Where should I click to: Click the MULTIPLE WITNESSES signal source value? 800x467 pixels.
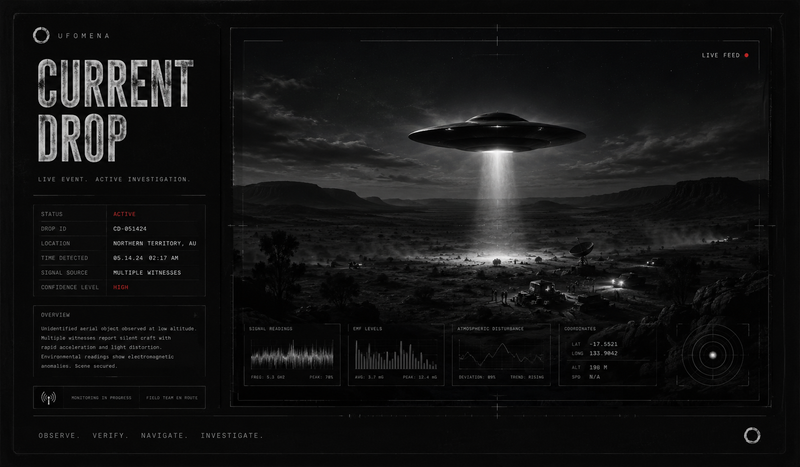click(x=147, y=273)
